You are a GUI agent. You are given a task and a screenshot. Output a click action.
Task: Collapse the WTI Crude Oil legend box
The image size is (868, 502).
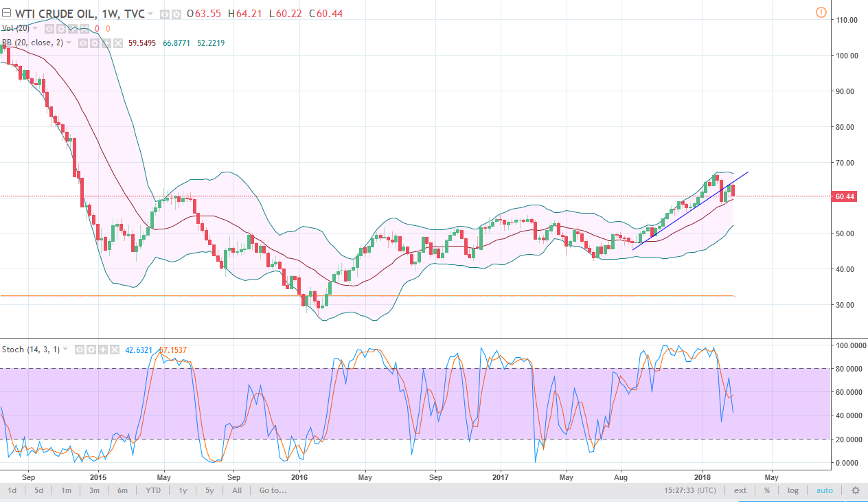pyautogui.click(x=6, y=14)
